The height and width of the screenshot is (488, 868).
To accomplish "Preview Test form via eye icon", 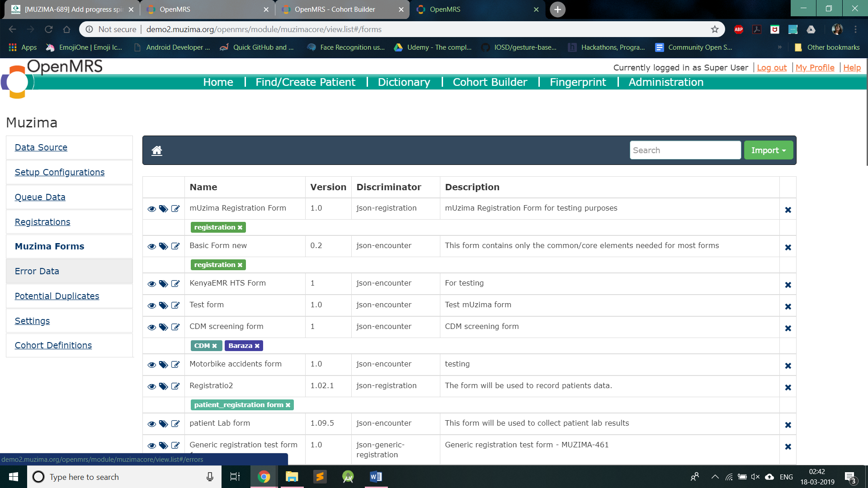I will (x=152, y=305).
